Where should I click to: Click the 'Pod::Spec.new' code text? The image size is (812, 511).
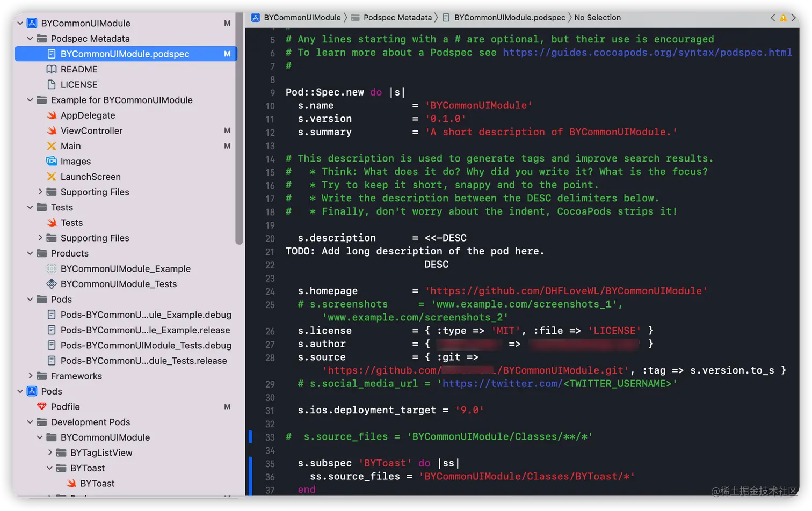coord(325,92)
